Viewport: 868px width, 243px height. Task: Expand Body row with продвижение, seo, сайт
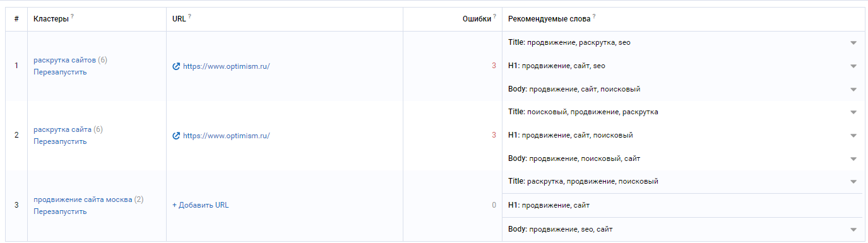click(853, 230)
